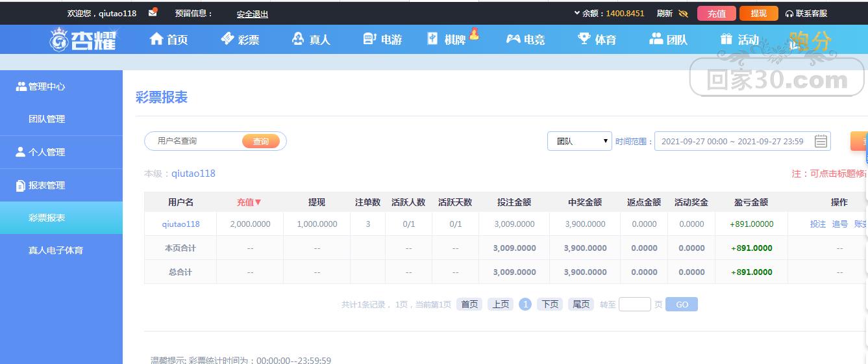Click the dealer icon next to 真人
Viewport: 868px width, 364px height.
pos(298,39)
